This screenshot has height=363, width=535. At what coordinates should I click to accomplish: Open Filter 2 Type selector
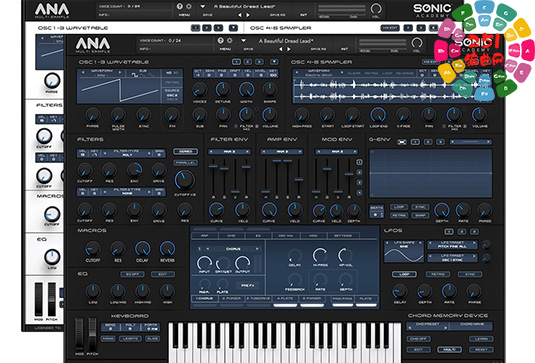pos(127,192)
